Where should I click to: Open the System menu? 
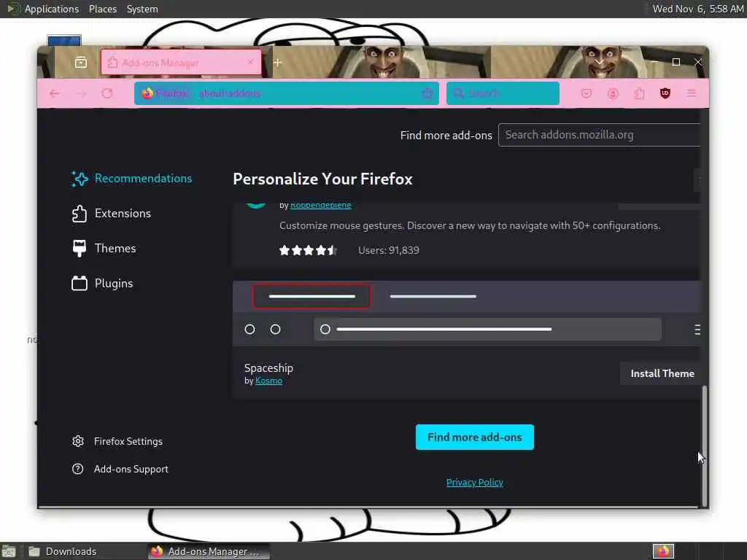coord(142,9)
